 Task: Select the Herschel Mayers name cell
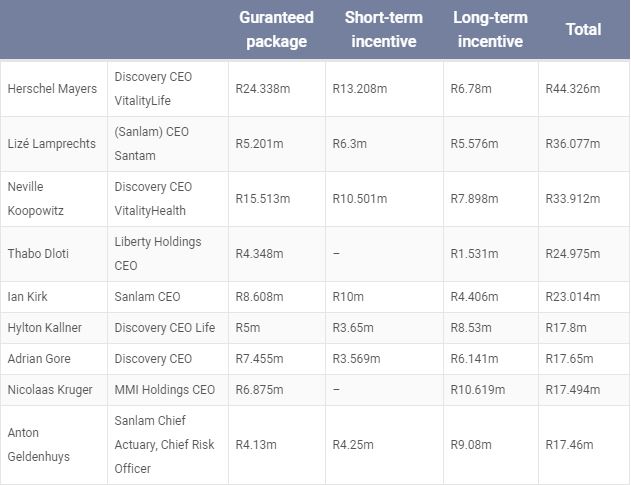tap(52, 89)
